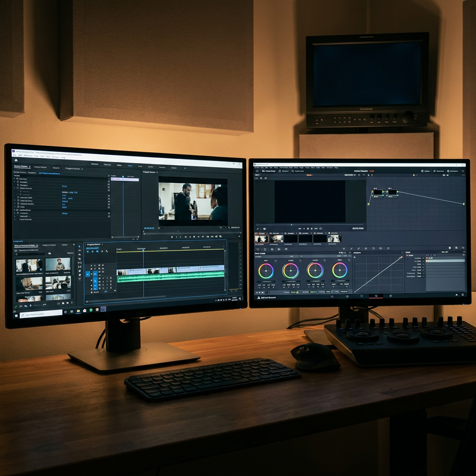Collapse the opened effect group in Effect Controls
476x476 pixels.
(14, 188)
